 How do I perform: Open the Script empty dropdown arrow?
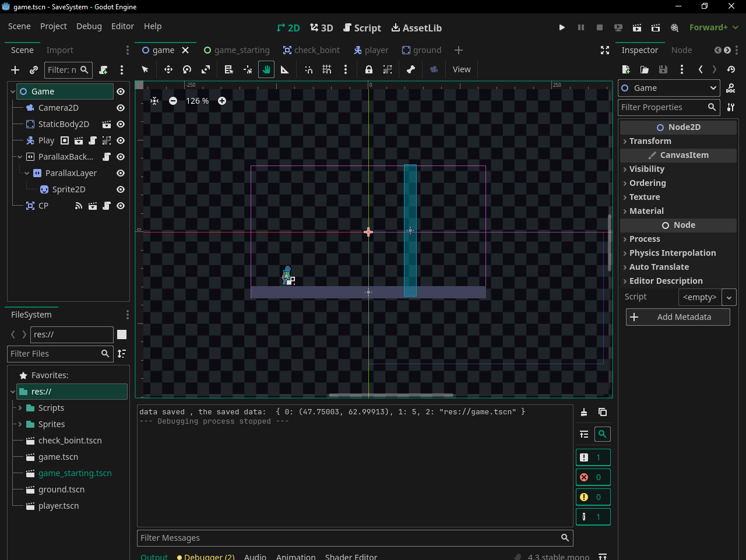(729, 297)
